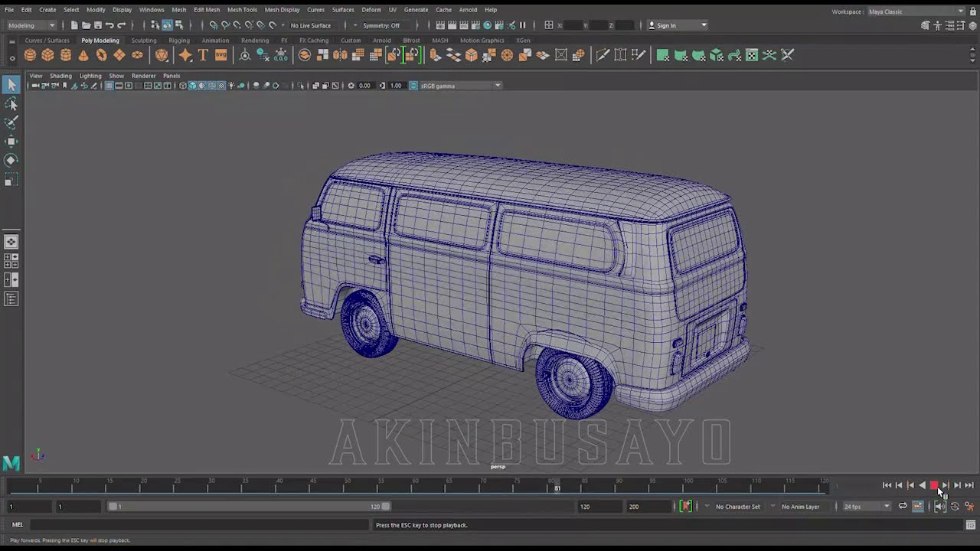Click the Poly Torus shelf icon
The image size is (980, 551).
pyautogui.click(x=101, y=55)
